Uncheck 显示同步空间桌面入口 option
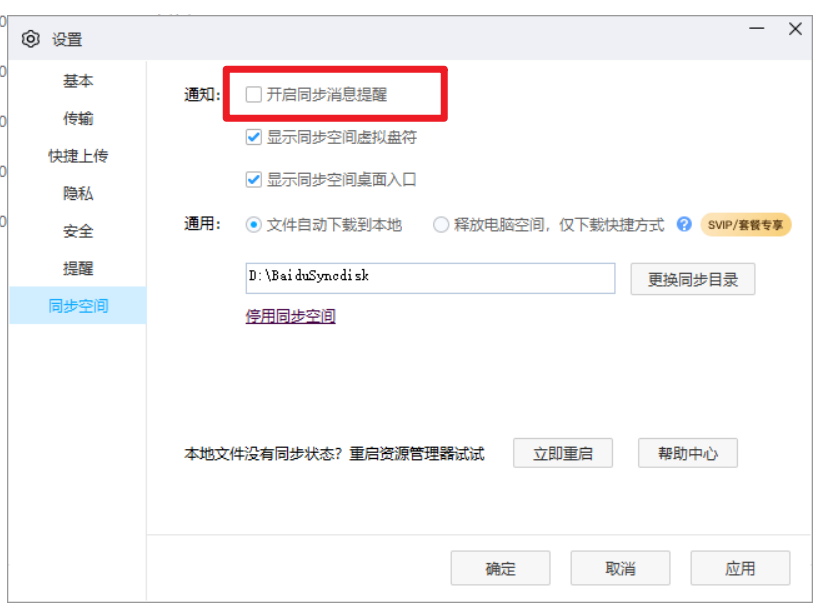This screenshot has height=603, width=816. pos(253,180)
